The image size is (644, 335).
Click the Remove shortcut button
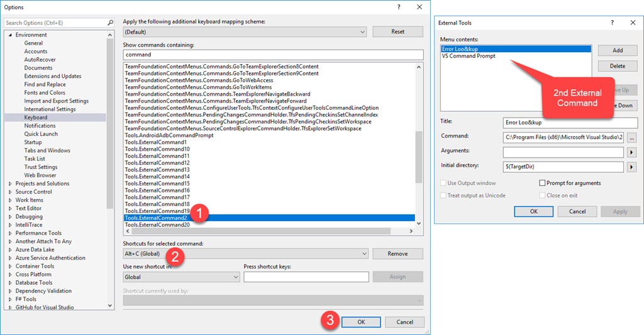pyautogui.click(x=397, y=254)
